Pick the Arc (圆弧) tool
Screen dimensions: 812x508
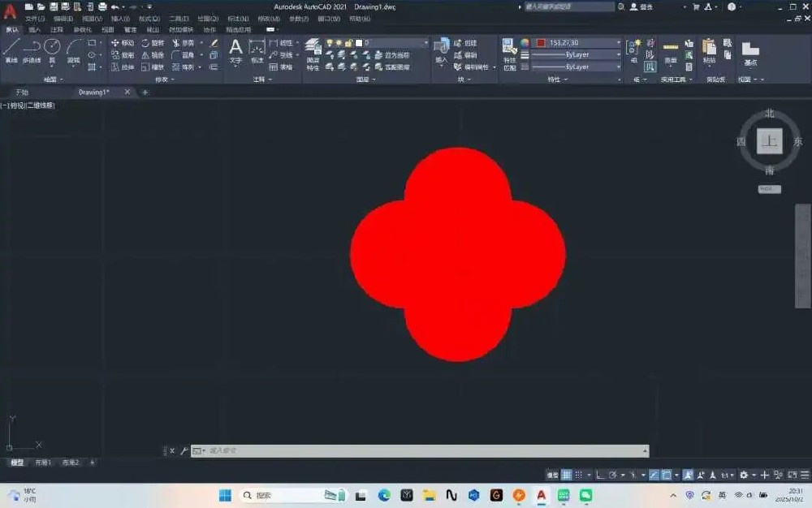pos(74,50)
